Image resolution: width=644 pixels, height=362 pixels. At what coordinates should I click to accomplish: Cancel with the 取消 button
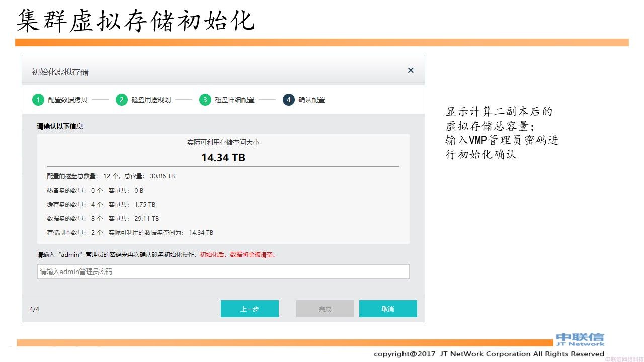pos(388,309)
